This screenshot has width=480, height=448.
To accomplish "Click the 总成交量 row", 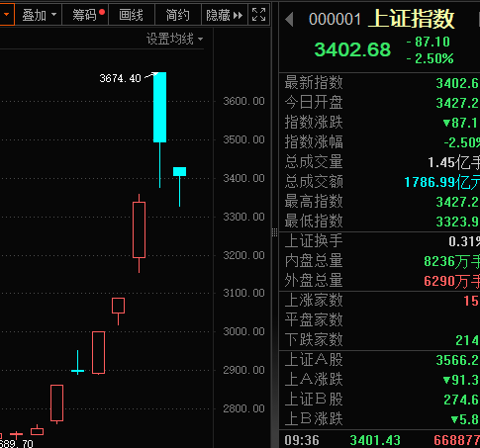I will (379, 162).
